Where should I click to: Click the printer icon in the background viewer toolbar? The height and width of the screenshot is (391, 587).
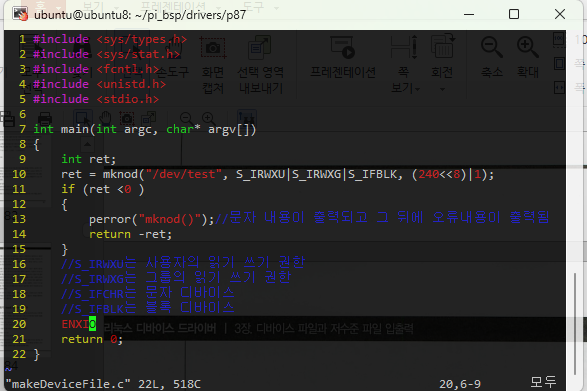click(45, 119)
